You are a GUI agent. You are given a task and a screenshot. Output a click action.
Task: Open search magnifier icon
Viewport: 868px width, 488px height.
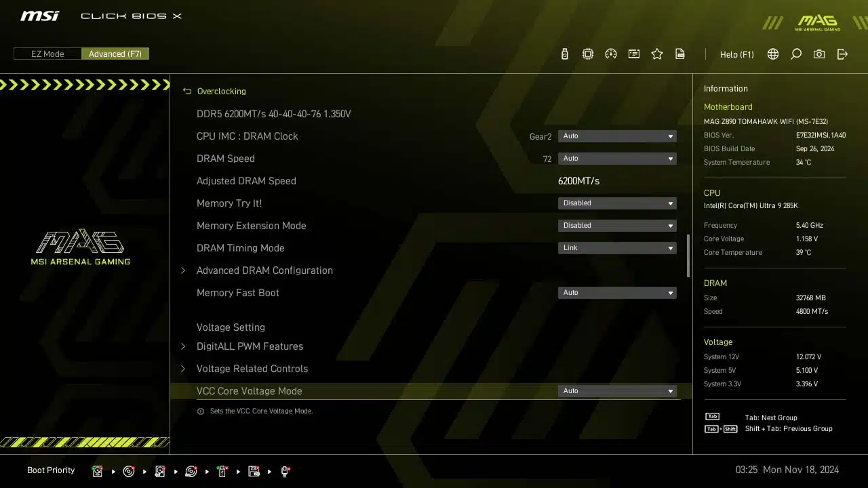click(796, 54)
